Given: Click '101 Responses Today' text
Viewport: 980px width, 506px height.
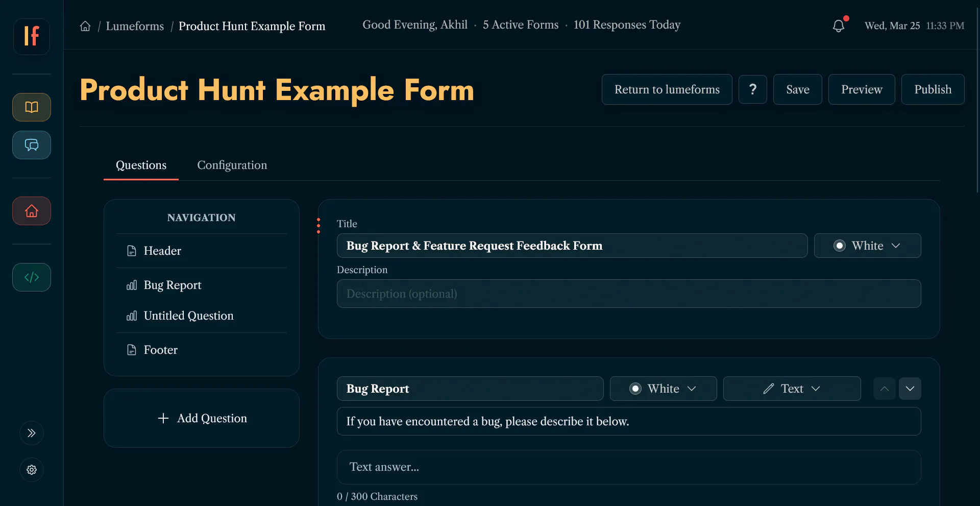Looking at the screenshot, I should 627,25.
